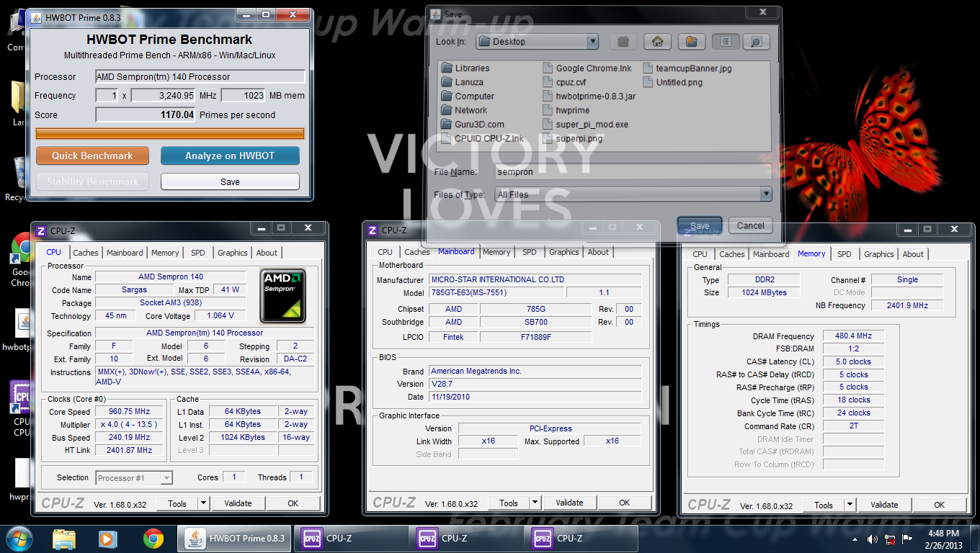Viewport: 980px width, 553px height.
Task: Select hwbotprime-0.8.3.jar in file list
Action: click(x=589, y=96)
